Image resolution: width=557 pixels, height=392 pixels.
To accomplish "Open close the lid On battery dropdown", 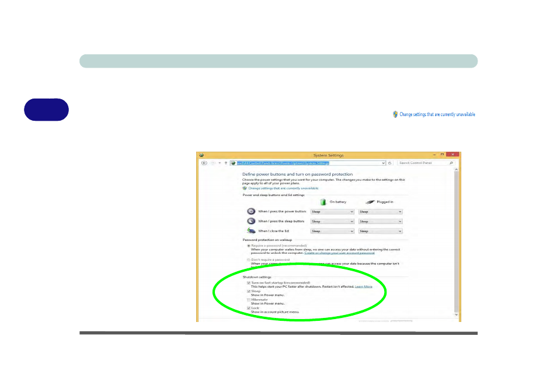I will tap(332, 232).
